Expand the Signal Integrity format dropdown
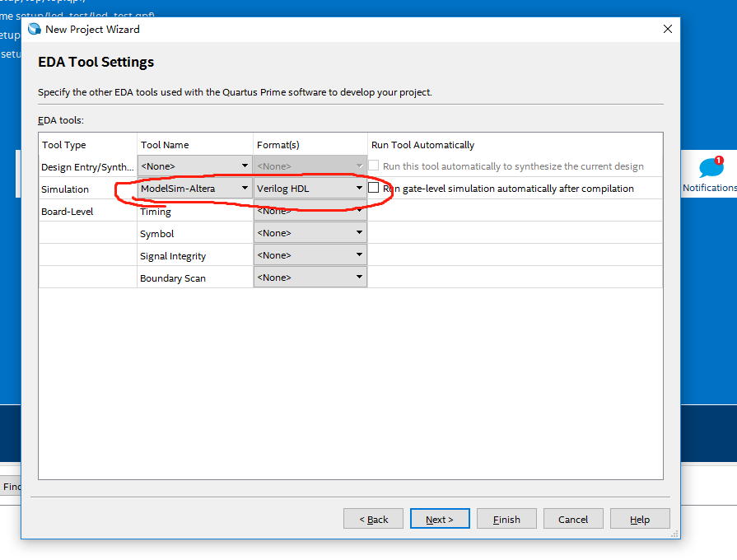Screen dimensions: 737x560 (x=360, y=254)
